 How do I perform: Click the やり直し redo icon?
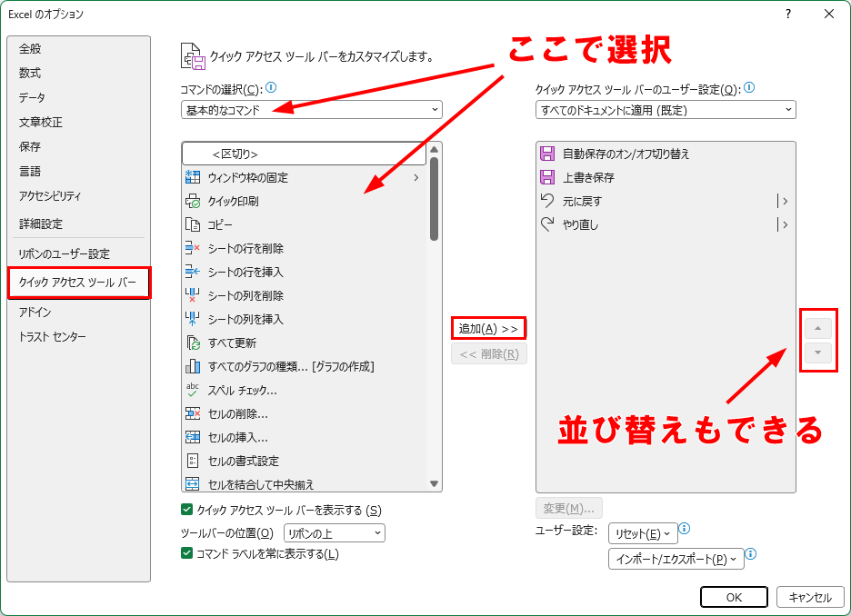point(547,224)
